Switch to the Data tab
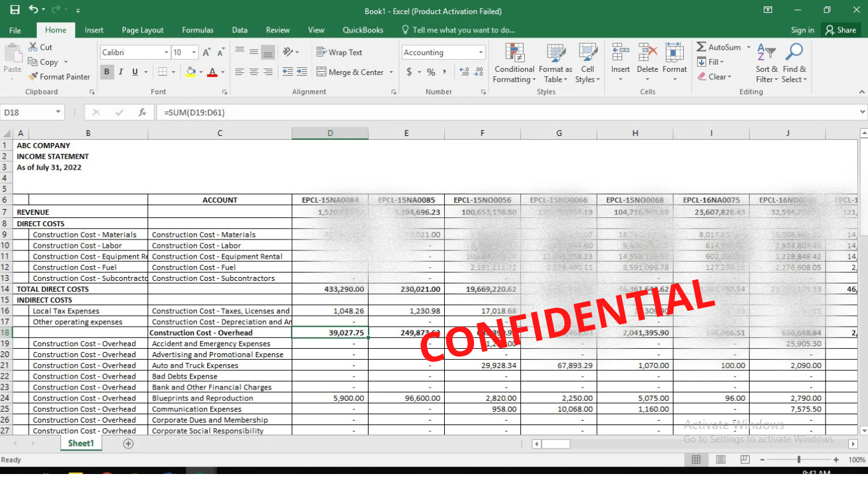 coord(240,30)
